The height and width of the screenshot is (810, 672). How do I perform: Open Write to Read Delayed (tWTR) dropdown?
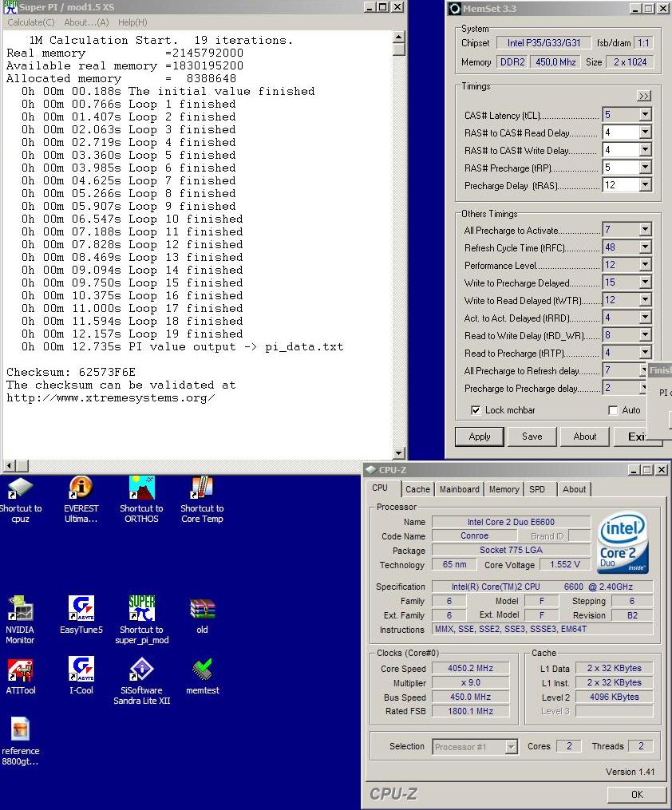click(645, 299)
